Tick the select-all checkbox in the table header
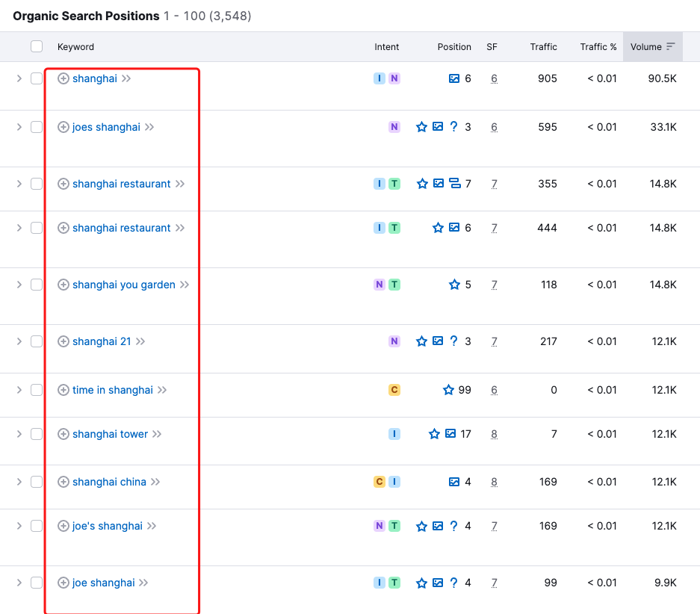The image size is (700, 614). (37, 46)
